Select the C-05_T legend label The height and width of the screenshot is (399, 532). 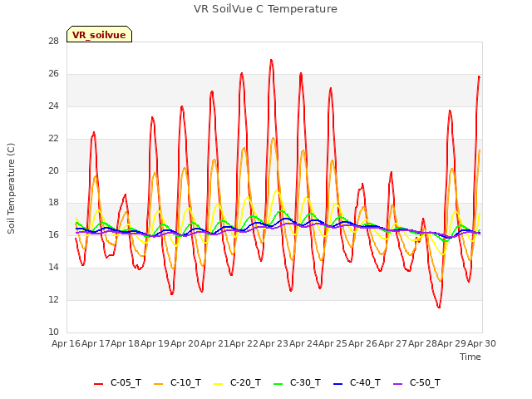click(126, 382)
